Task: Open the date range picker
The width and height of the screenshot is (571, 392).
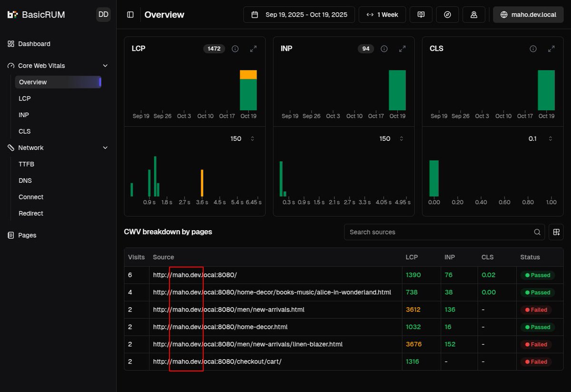Action: pos(299,15)
